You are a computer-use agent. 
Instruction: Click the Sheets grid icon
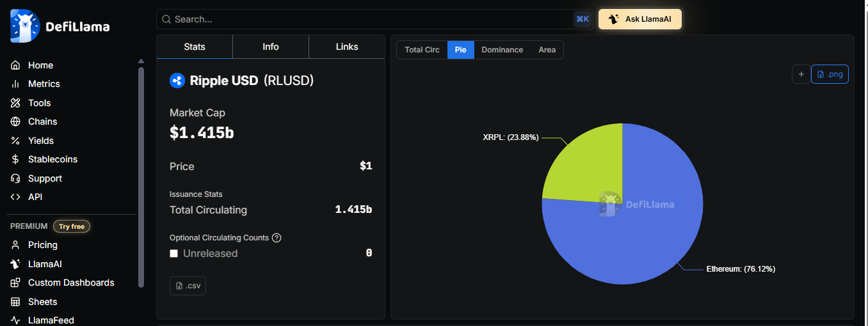point(15,302)
